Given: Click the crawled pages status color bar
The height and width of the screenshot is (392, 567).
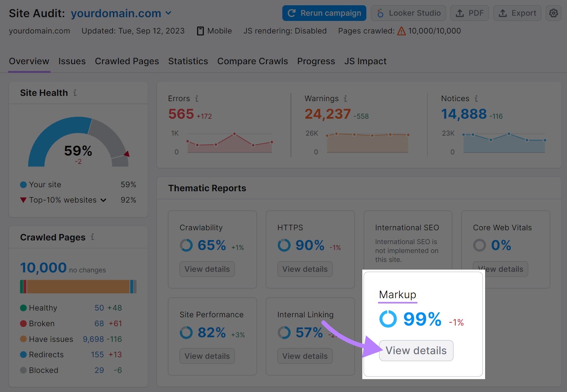Looking at the screenshot, I should coord(78,286).
